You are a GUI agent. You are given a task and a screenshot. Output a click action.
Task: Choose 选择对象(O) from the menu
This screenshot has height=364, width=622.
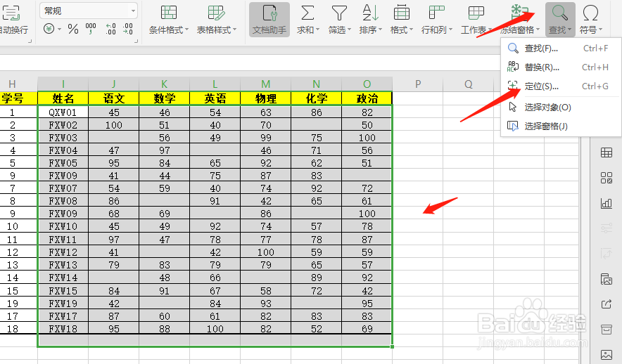tap(561, 108)
